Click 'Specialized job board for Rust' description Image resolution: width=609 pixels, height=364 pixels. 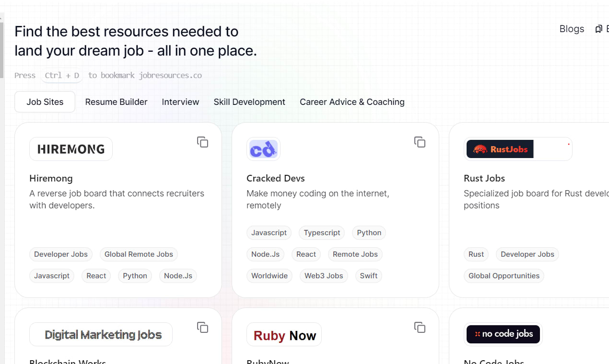coord(536,199)
